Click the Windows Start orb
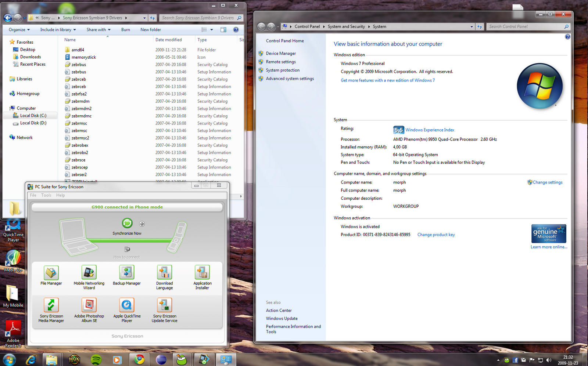This screenshot has height=366, width=588. (9, 360)
